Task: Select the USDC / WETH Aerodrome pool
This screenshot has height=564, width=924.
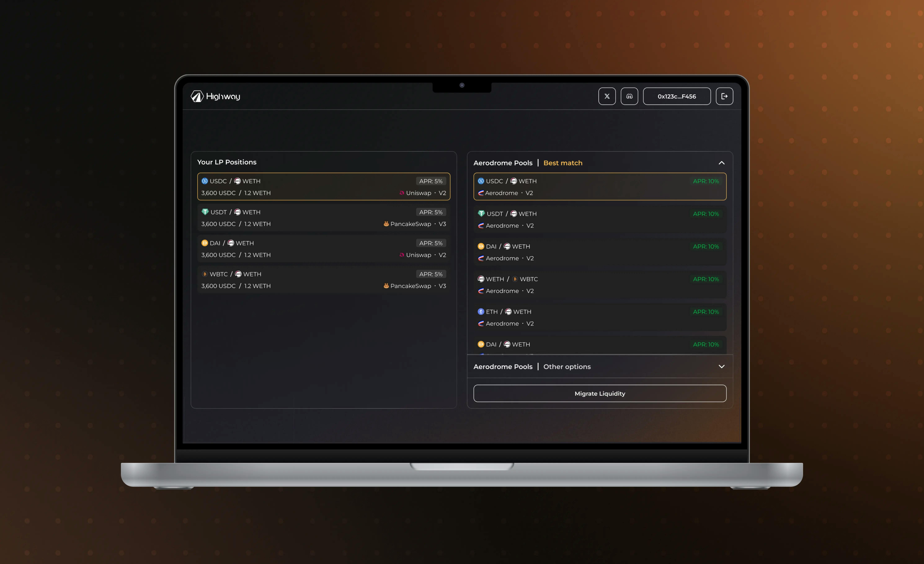Action: tap(600, 187)
